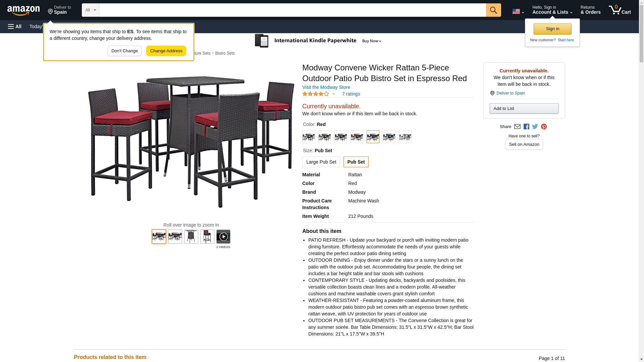This screenshot has height=362, width=644.
Task: Open Account & Lists menu
Action: (552, 10)
